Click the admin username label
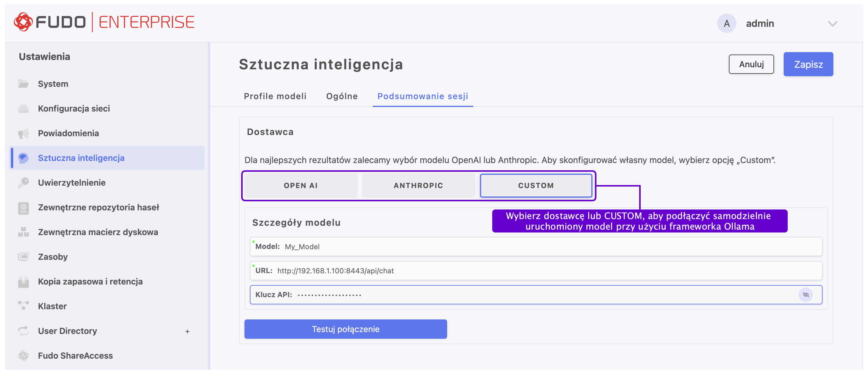Screen dimensions: 868x377 tap(760, 23)
